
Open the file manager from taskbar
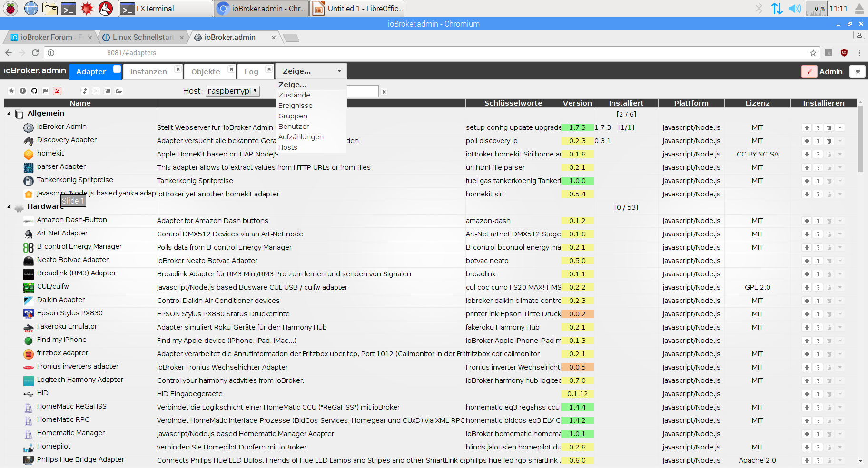(x=49, y=8)
